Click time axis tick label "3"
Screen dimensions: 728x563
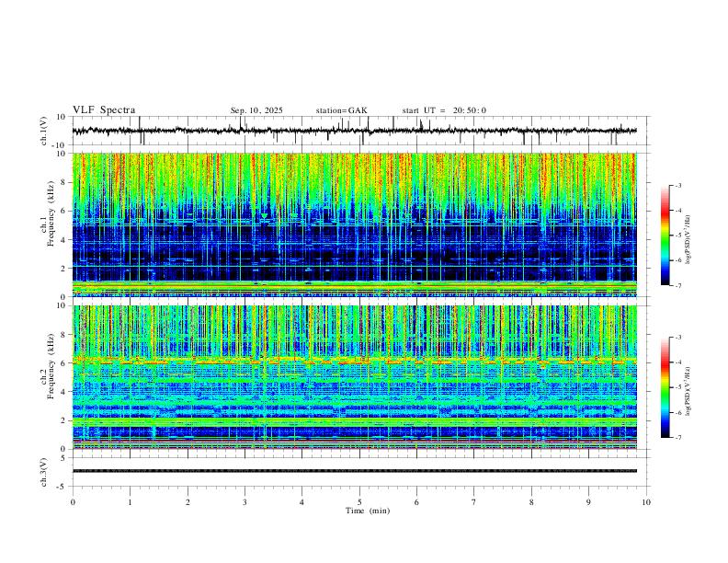tap(245, 502)
